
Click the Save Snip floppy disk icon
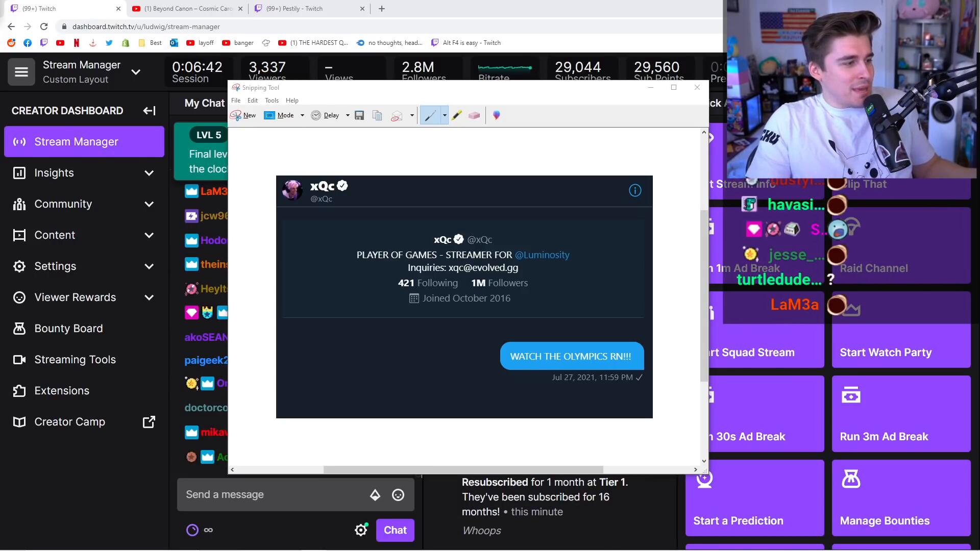click(x=359, y=115)
